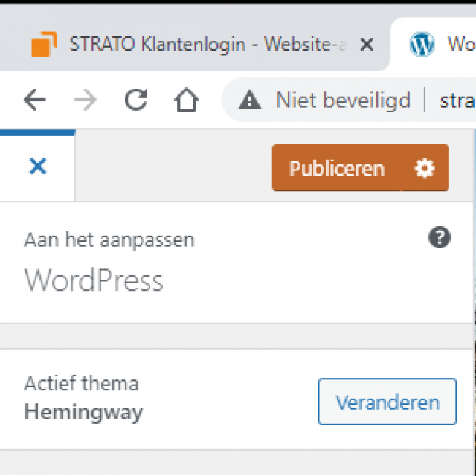
Task: Reload the current page
Action: pos(136,100)
